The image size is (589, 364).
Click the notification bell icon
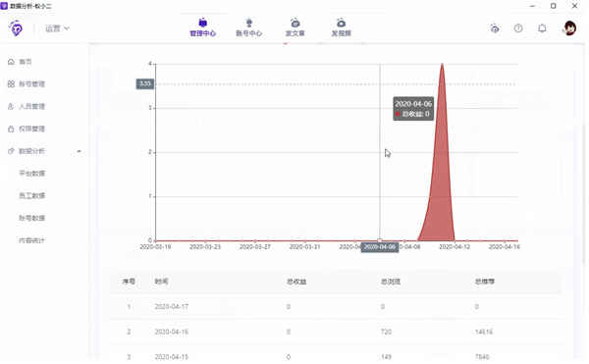542,28
